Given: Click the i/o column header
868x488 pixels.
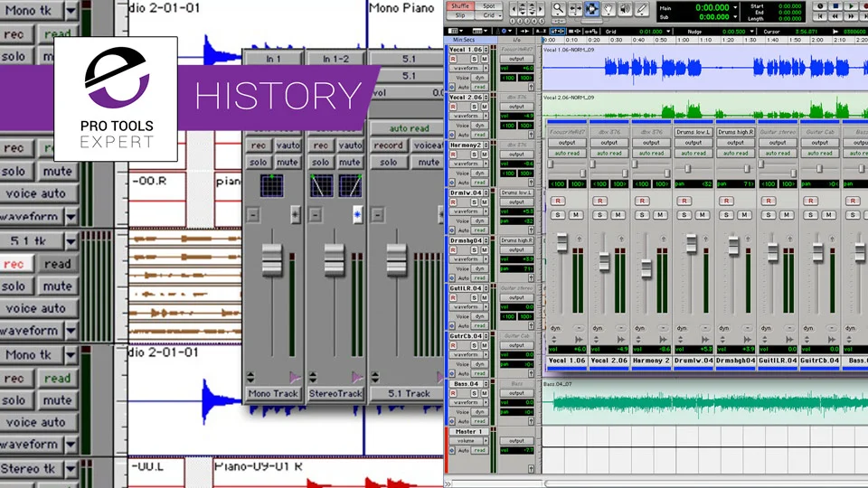Looking at the screenshot, I should pos(516,40).
